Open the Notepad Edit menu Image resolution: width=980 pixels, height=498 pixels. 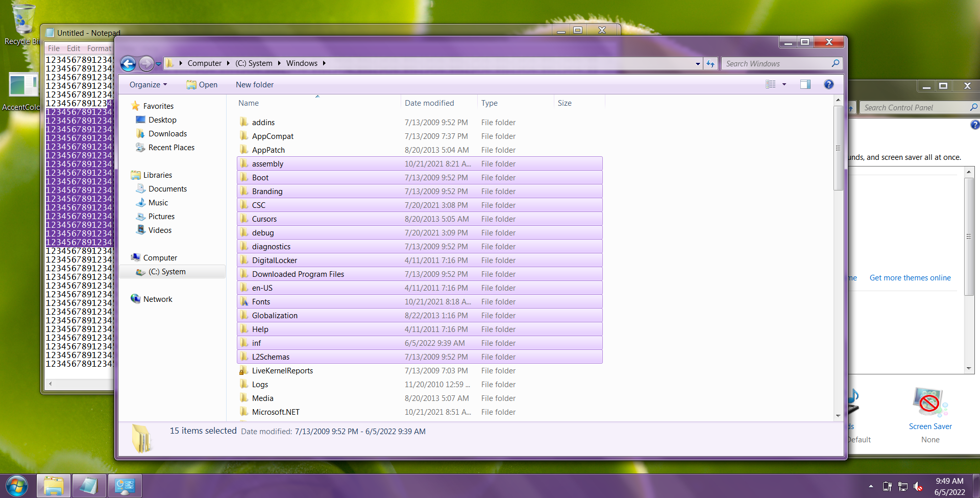click(73, 49)
